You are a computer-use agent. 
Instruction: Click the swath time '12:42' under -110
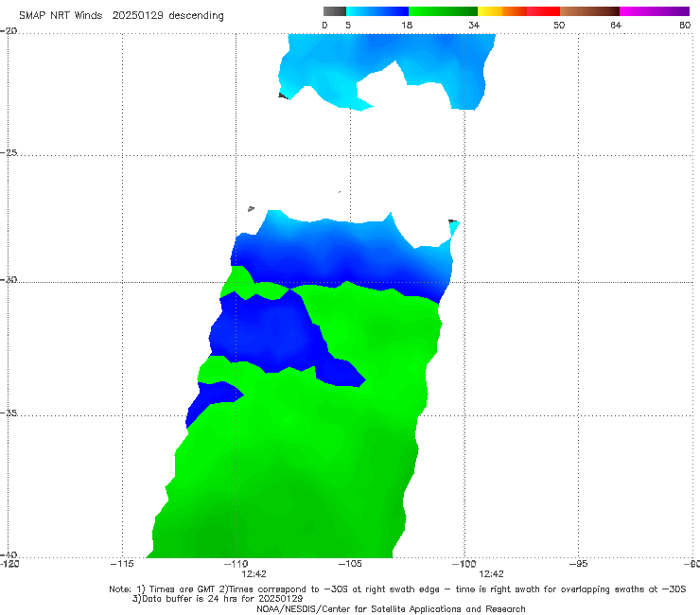(x=254, y=574)
